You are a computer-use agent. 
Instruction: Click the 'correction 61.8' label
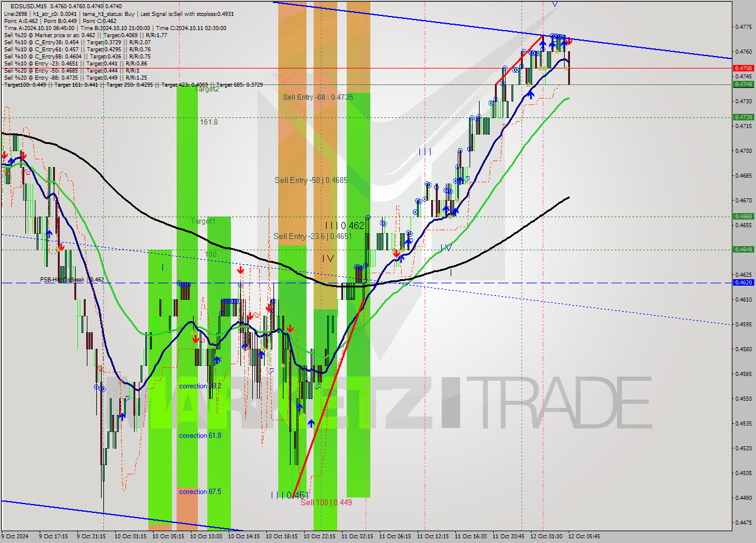200,436
